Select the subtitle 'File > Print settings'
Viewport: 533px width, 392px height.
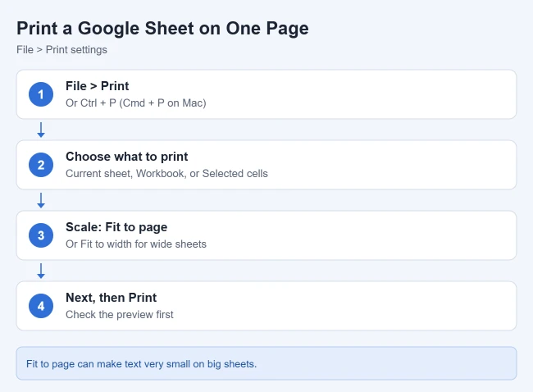tap(61, 50)
